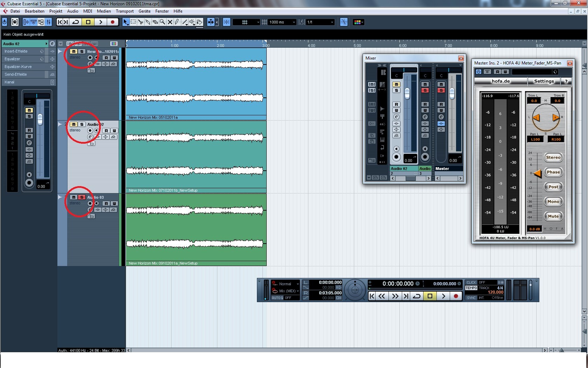Select the Object Selection arrow tool
This screenshot has height=368, width=588.
pyautogui.click(x=126, y=22)
